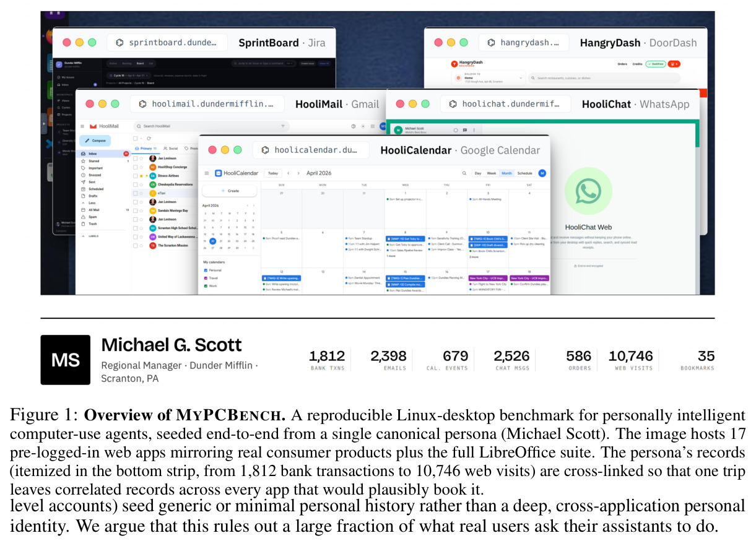The image size is (756, 546).
Task: Toggle Travel calendar checkbox
Action: tap(206, 278)
